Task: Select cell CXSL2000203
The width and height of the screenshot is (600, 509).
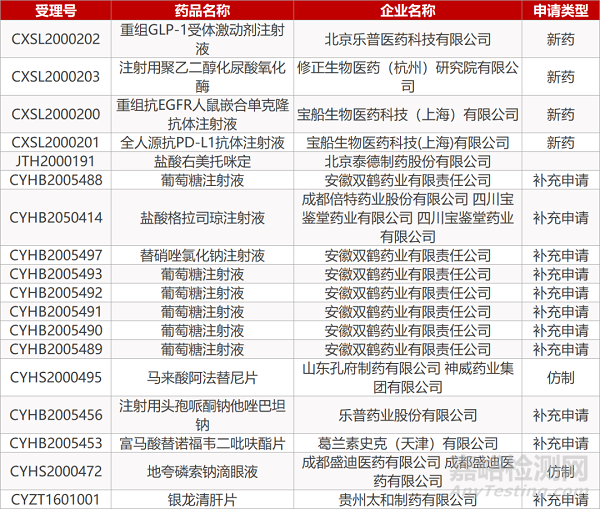Action: [x=56, y=77]
